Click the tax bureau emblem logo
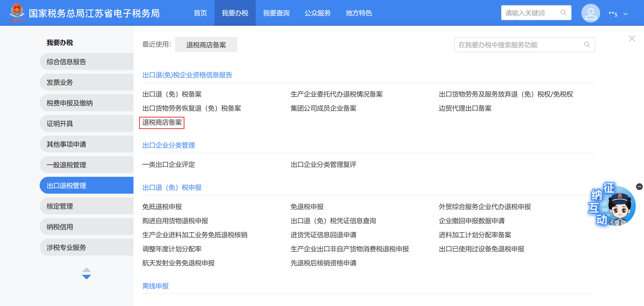 click(x=17, y=12)
